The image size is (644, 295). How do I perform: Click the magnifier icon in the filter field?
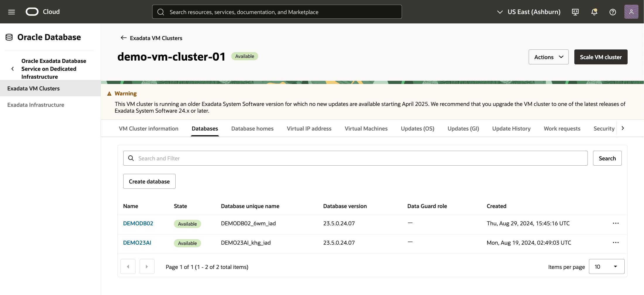[x=131, y=158]
